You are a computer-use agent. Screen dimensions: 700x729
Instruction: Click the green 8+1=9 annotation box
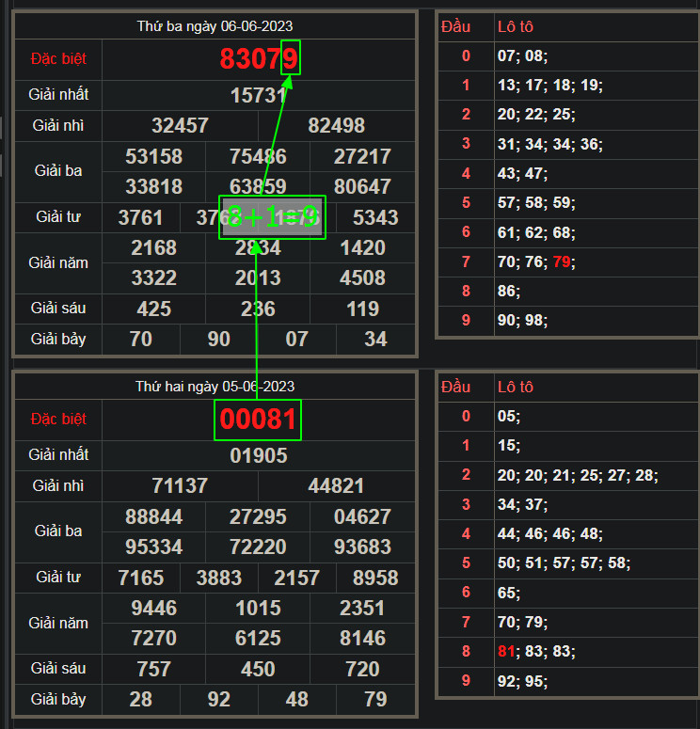pyautogui.click(x=272, y=217)
